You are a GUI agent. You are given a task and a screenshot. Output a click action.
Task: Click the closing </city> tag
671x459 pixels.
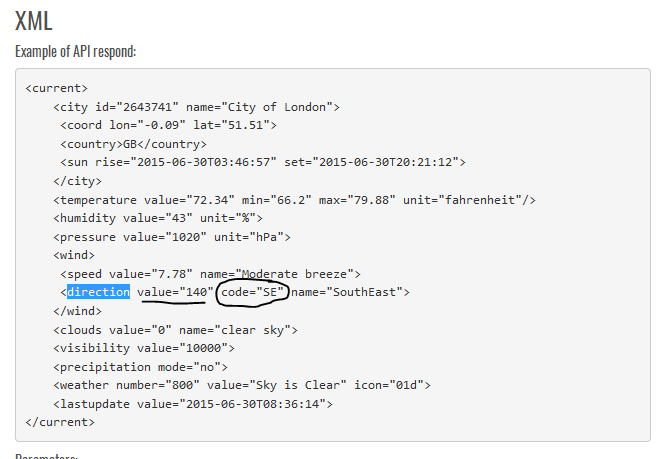(x=77, y=181)
